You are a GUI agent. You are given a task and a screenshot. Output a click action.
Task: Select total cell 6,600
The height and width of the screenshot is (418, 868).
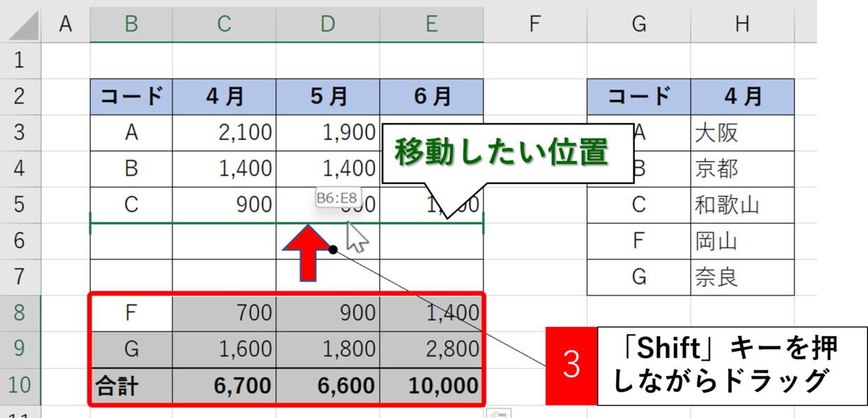328,386
